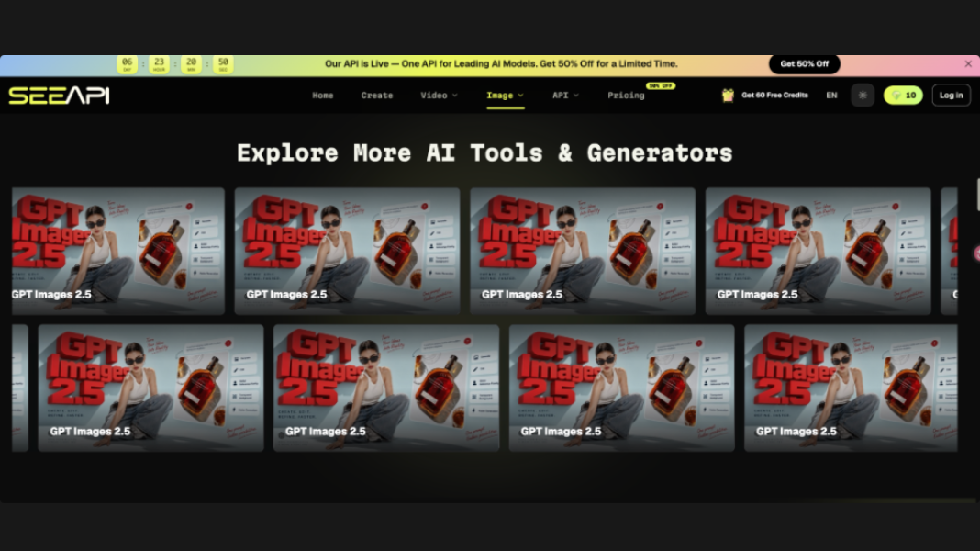Click Get 60 Free Credits link
Image resolution: width=980 pixels, height=551 pixels.
pyautogui.click(x=774, y=96)
